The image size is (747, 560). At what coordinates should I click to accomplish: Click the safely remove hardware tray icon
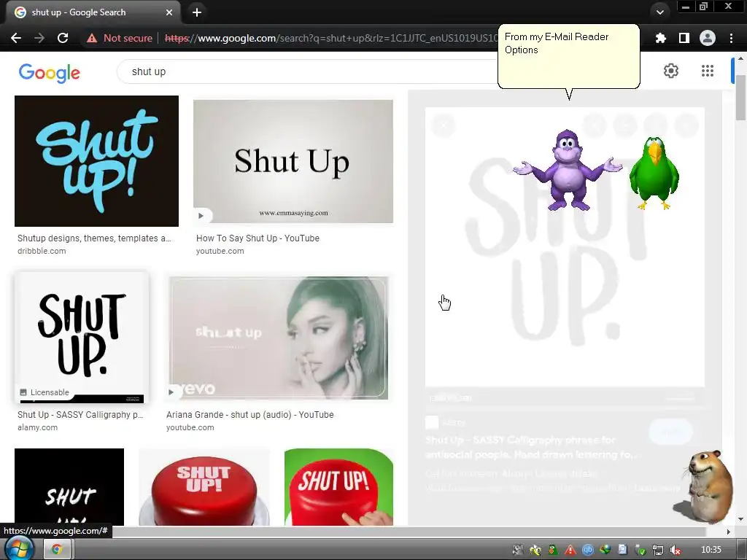(640, 550)
